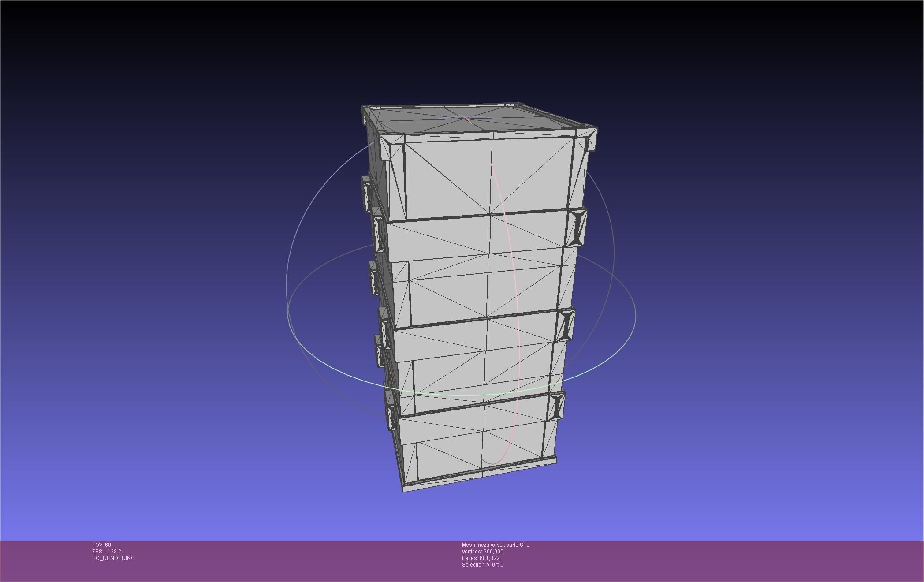The image size is (924, 582).
Task: Click the BO_RENDERING label
Action: coord(113,558)
